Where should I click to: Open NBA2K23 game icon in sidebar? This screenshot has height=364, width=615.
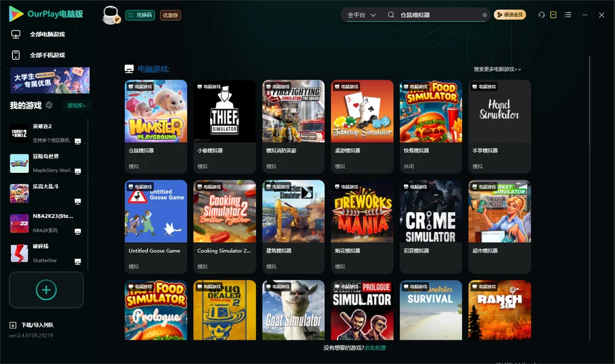point(19,224)
